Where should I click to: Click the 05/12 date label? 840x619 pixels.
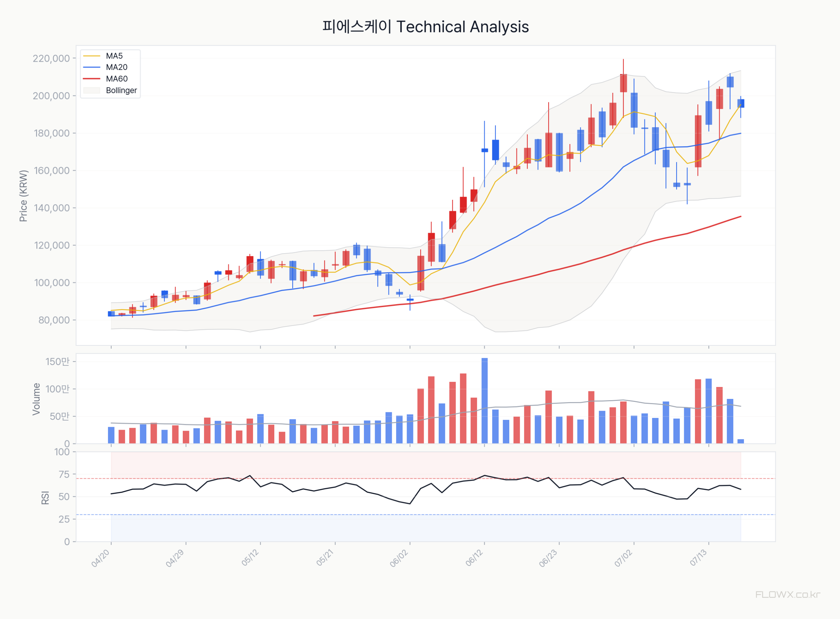(x=250, y=558)
